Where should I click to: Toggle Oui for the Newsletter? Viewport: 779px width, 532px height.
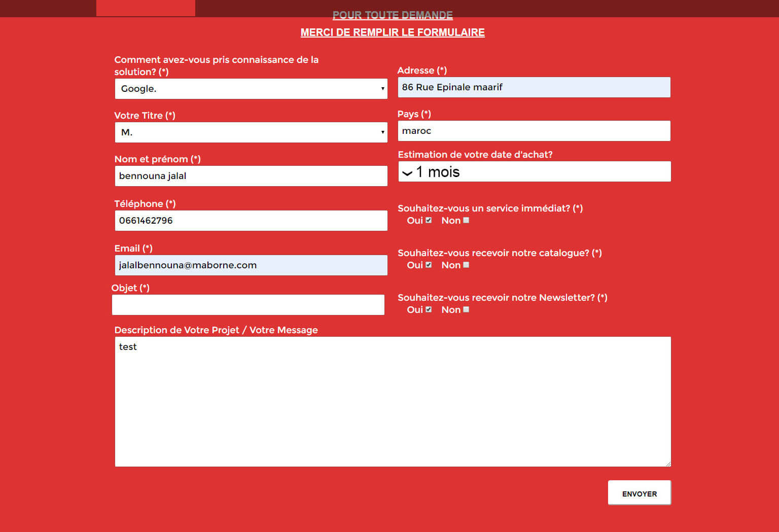pyautogui.click(x=429, y=309)
